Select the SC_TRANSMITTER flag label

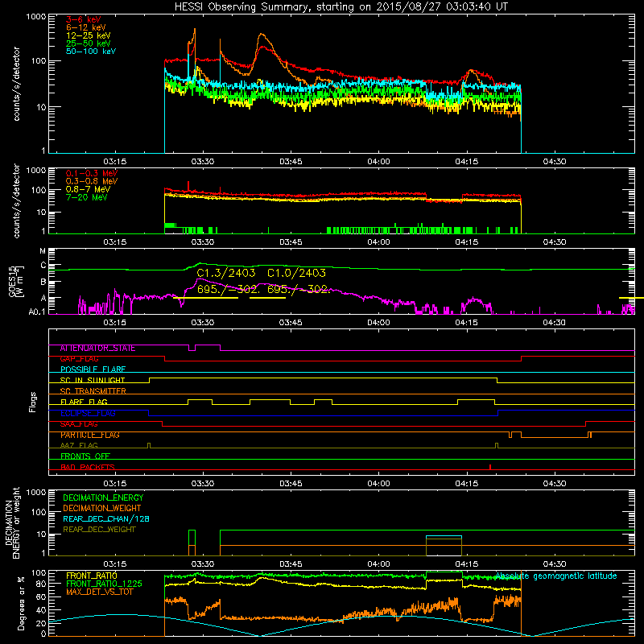93,391
